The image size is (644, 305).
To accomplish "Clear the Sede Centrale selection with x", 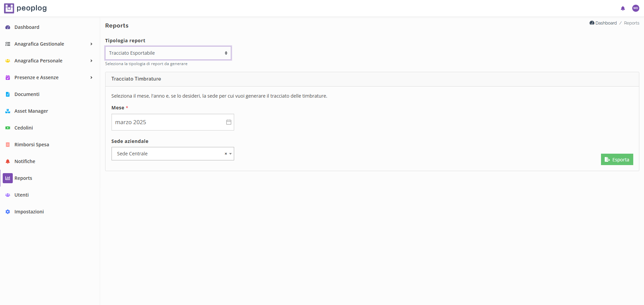I will tap(226, 154).
